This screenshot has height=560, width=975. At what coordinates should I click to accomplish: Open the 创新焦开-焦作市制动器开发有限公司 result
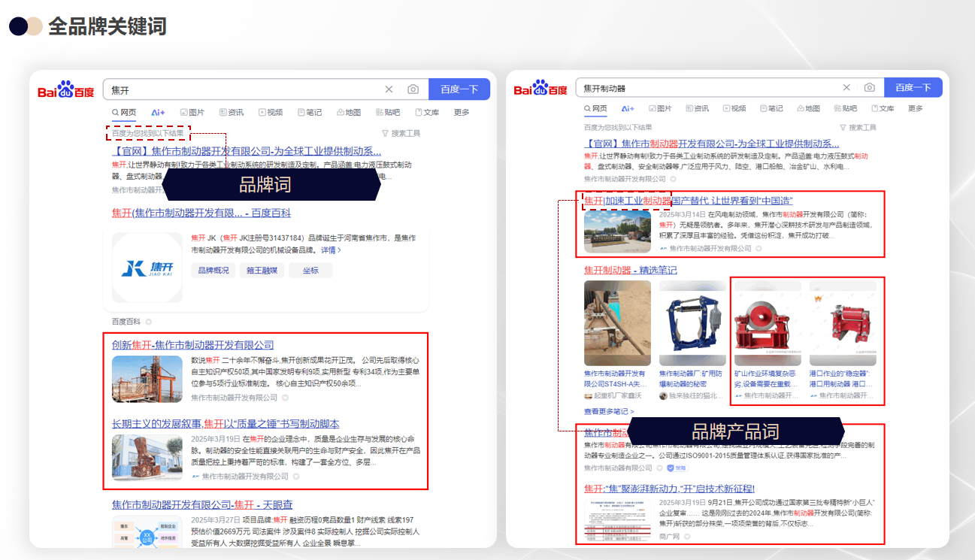pos(193,345)
